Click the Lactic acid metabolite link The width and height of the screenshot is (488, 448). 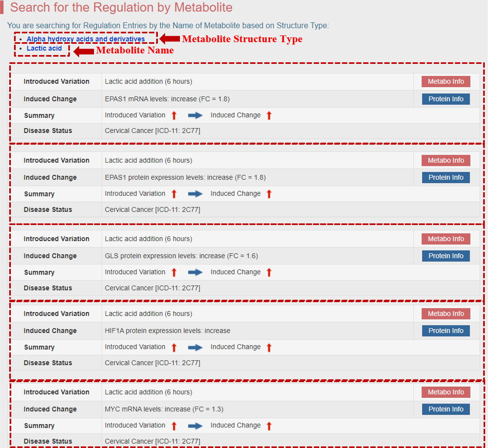coord(44,48)
